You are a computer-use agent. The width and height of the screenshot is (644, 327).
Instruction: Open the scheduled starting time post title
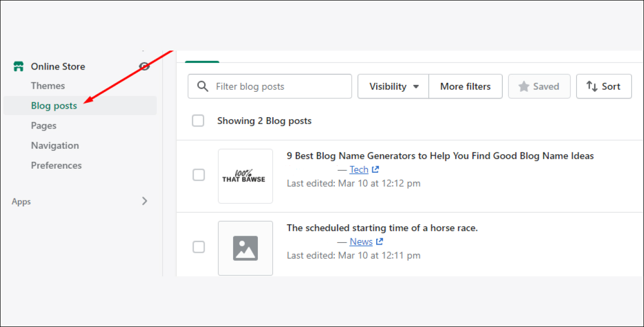click(382, 228)
